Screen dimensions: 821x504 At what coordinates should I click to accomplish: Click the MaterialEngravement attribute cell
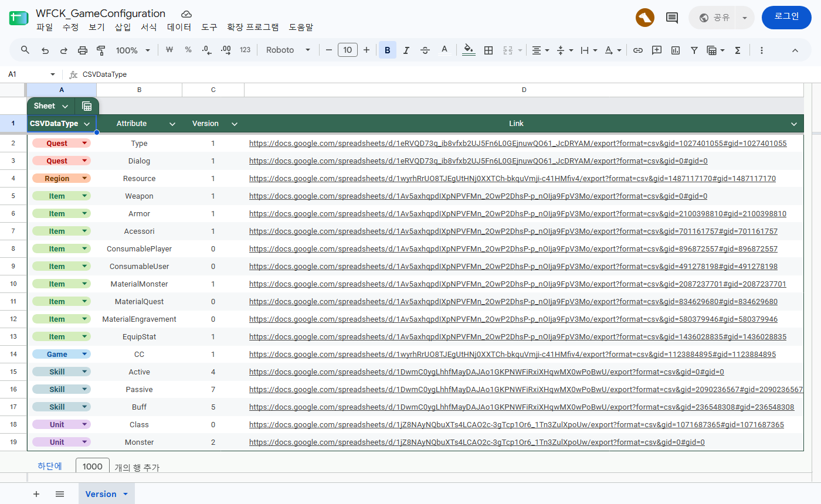pos(140,319)
